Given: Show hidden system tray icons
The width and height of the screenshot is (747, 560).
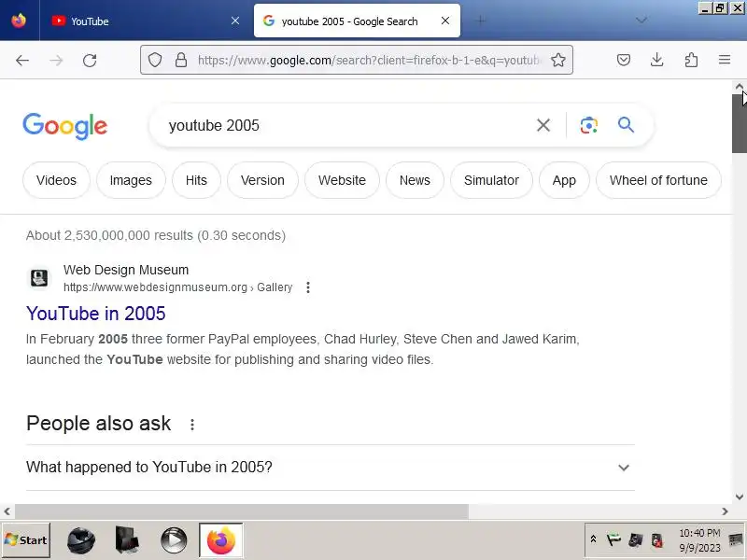Looking at the screenshot, I should [x=594, y=539].
